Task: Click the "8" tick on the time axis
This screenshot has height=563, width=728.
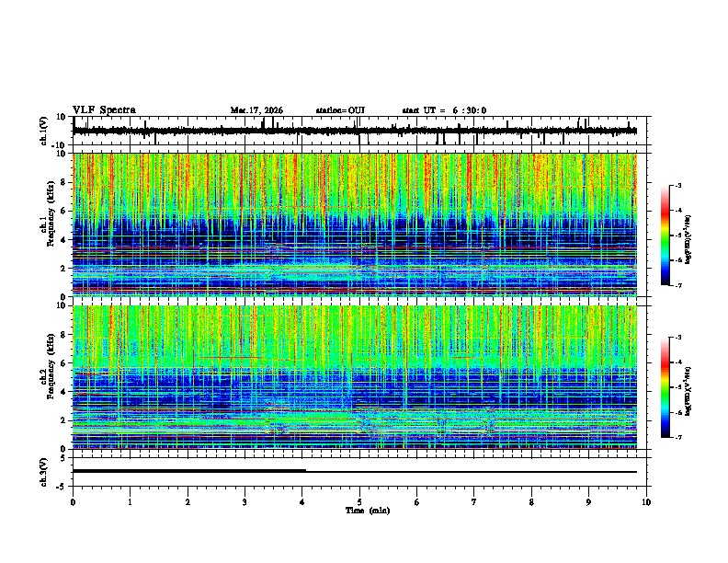Action: click(531, 502)
